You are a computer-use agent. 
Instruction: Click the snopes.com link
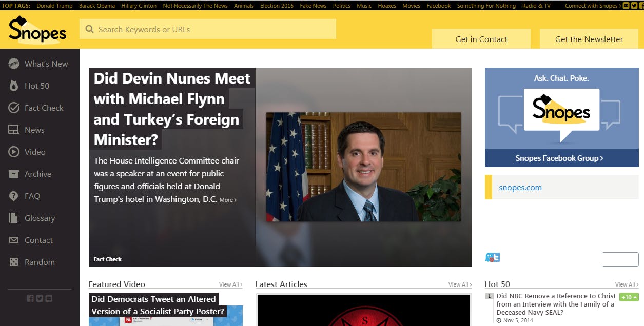pos(520,188)
